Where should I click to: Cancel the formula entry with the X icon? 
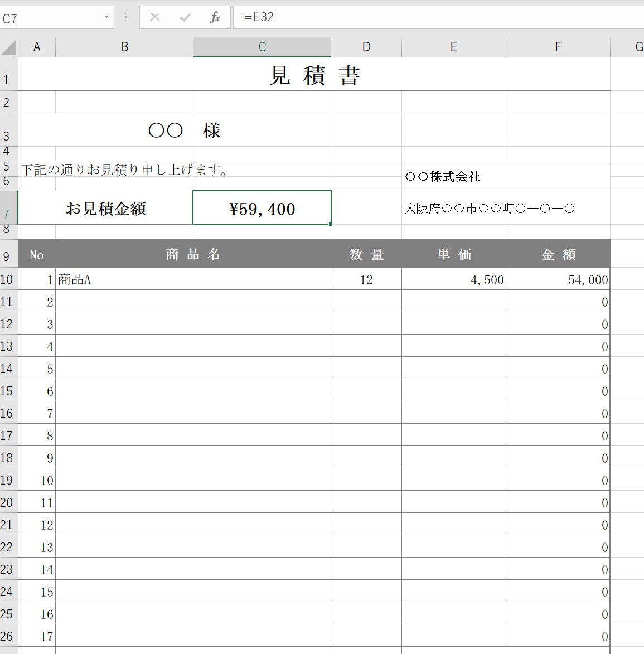coord(155,17)
